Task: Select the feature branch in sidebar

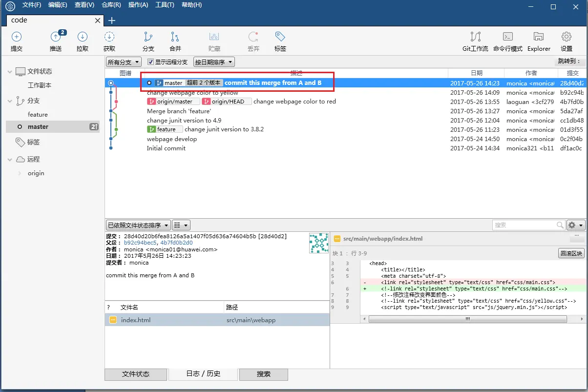Action: tap(38, 115)
